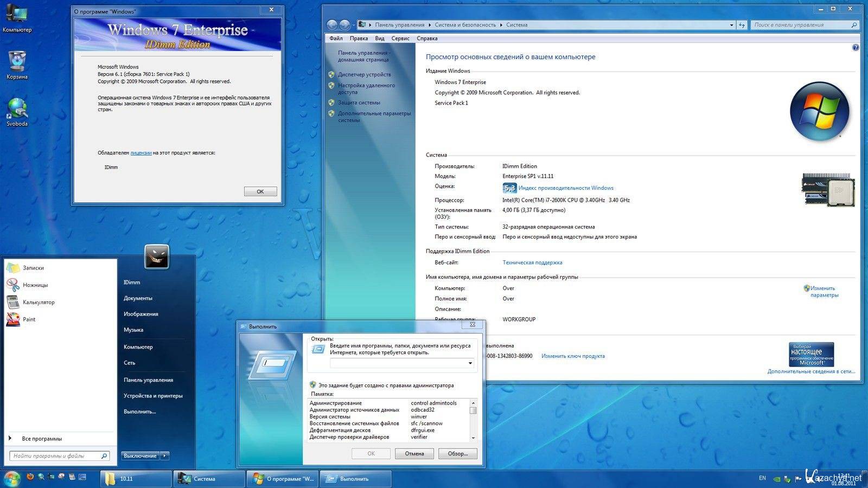The width and height of the screenshot is (868, 488).
Task: Open Устройства и принтеры in Start menu
Action: click(153, 396)
